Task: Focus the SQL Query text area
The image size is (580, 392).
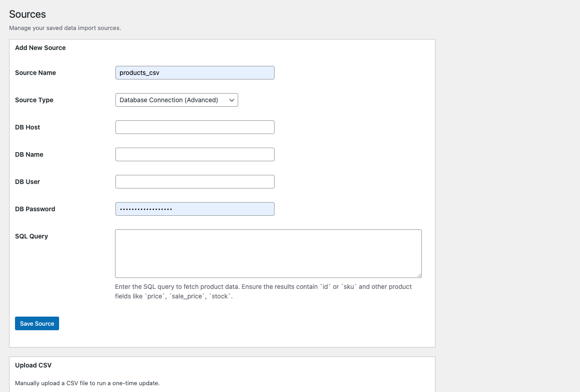Action: click(x=268, y=253)
